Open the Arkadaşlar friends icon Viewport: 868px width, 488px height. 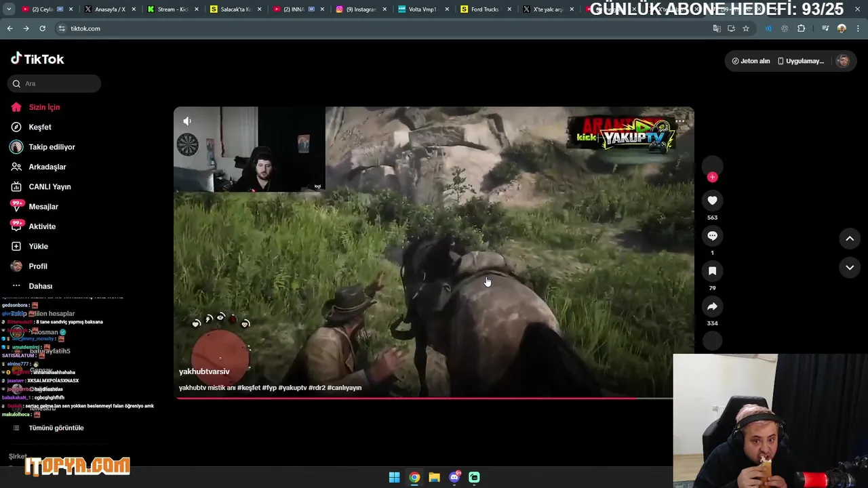[x=16, y=167]
